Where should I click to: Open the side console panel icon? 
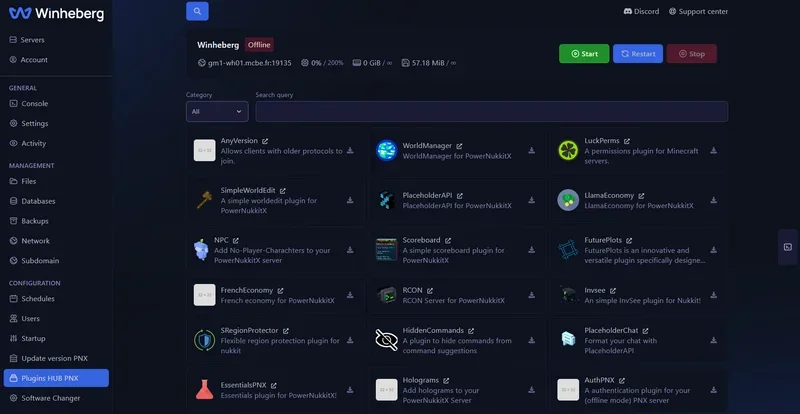click(x=788, y=247)
